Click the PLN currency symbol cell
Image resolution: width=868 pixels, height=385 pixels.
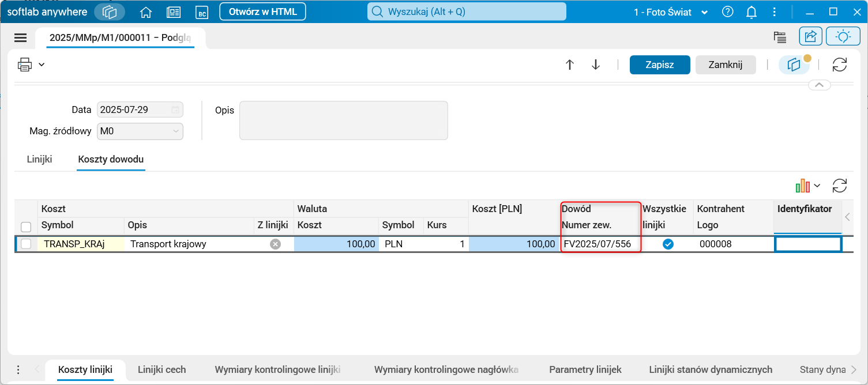401,244
